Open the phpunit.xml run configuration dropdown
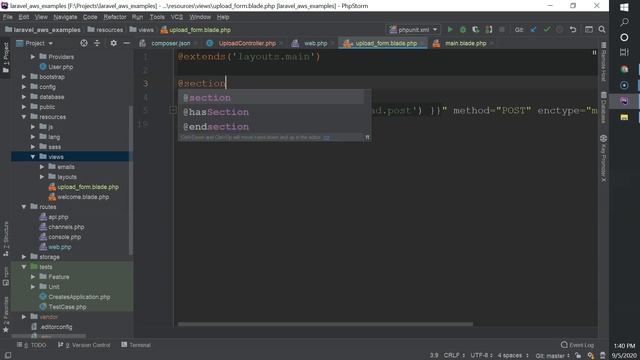The width and height of the screenshot is (640, 360). pos(413,29)
